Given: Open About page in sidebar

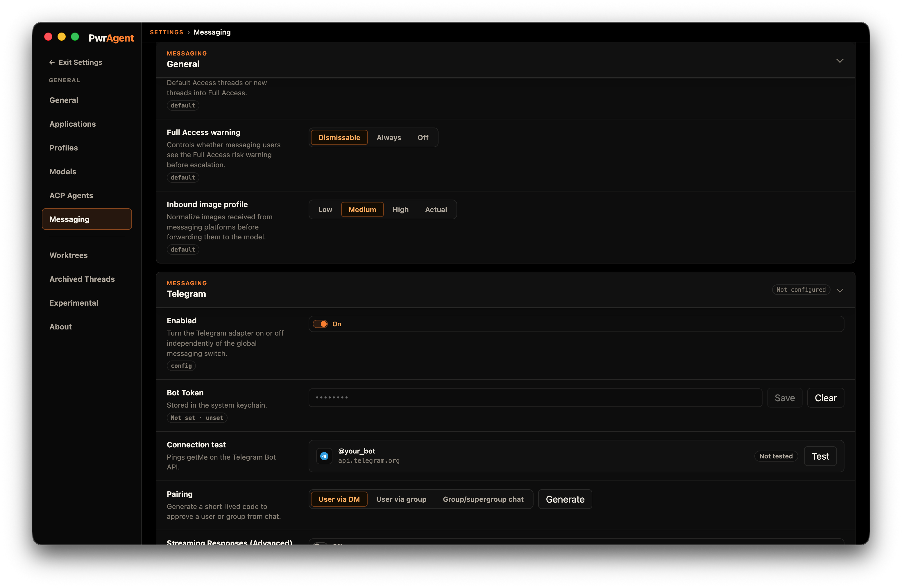Looking at the screenshot, I should 87,327.
